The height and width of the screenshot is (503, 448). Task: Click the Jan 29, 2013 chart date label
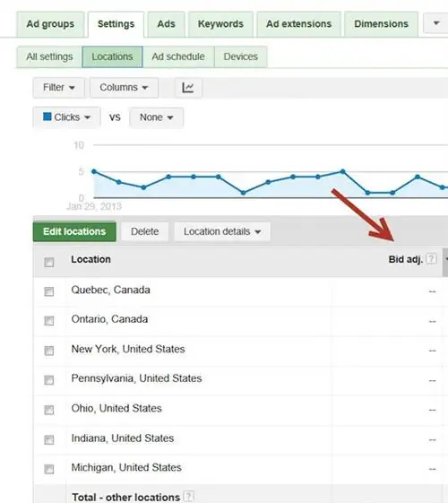click(94, 206)
